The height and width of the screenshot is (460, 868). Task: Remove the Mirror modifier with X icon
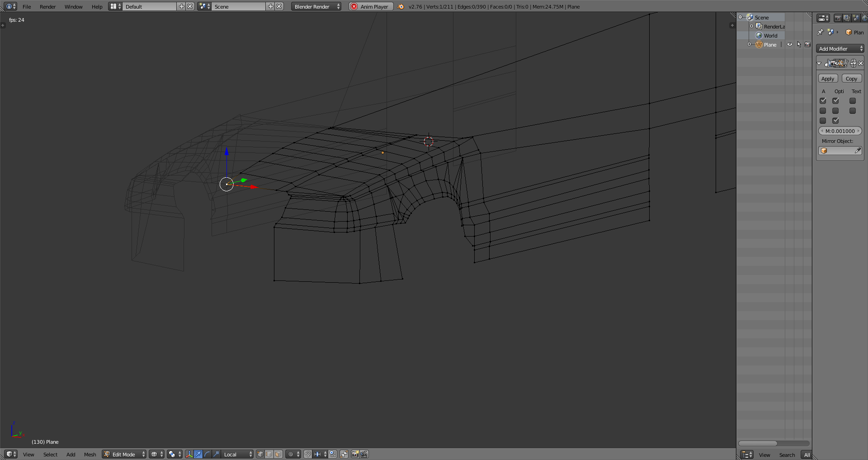coord(861,64)
